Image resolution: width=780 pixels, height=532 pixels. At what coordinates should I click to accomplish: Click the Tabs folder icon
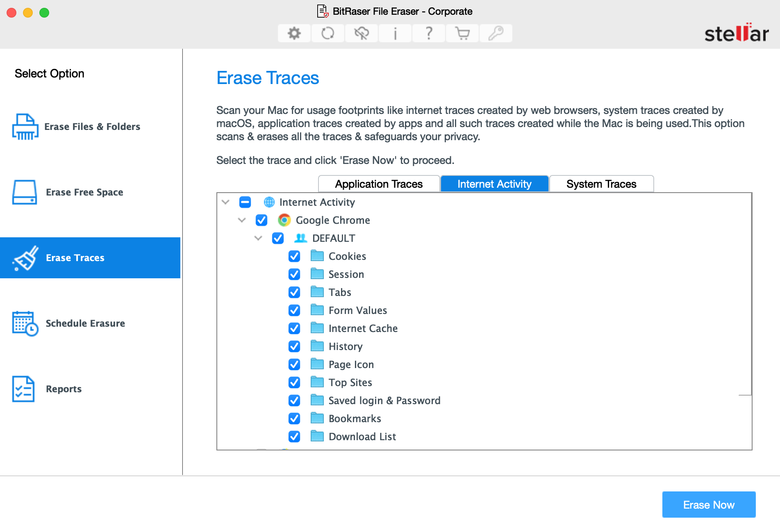[x=317, y=292]
